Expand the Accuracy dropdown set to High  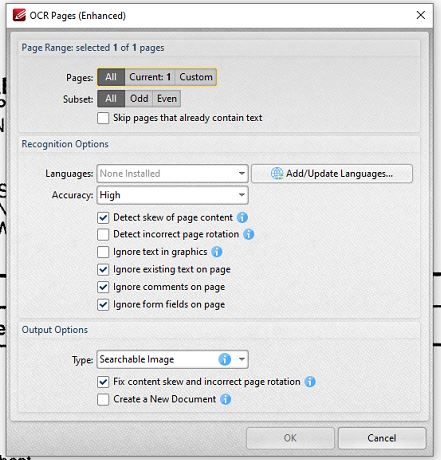coord(172,195)
